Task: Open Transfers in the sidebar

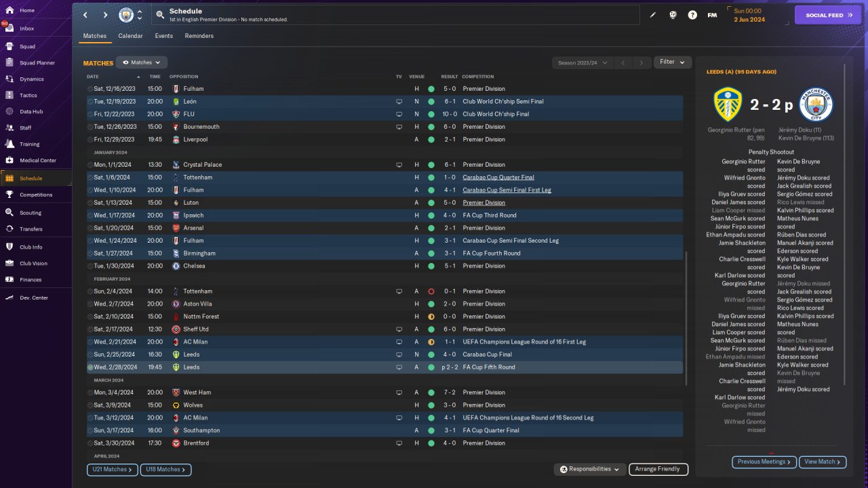Action: pyautogui.click(x=31, y=229)
